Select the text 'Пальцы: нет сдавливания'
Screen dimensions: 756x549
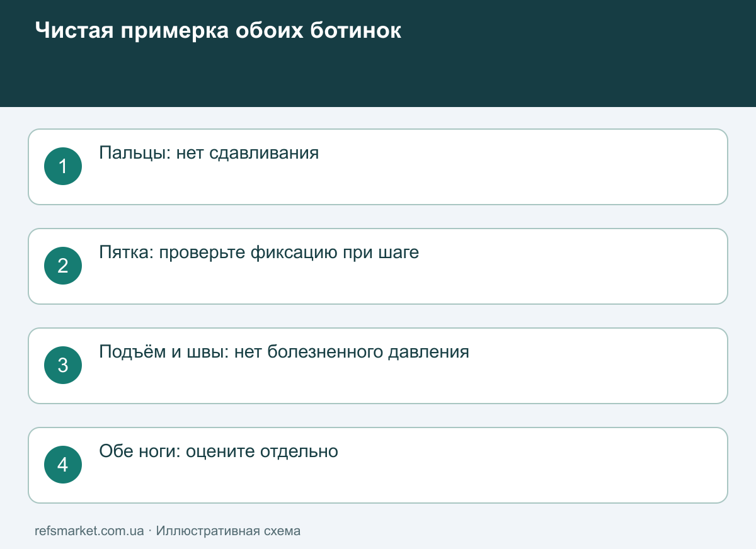[x=209, y=153]
